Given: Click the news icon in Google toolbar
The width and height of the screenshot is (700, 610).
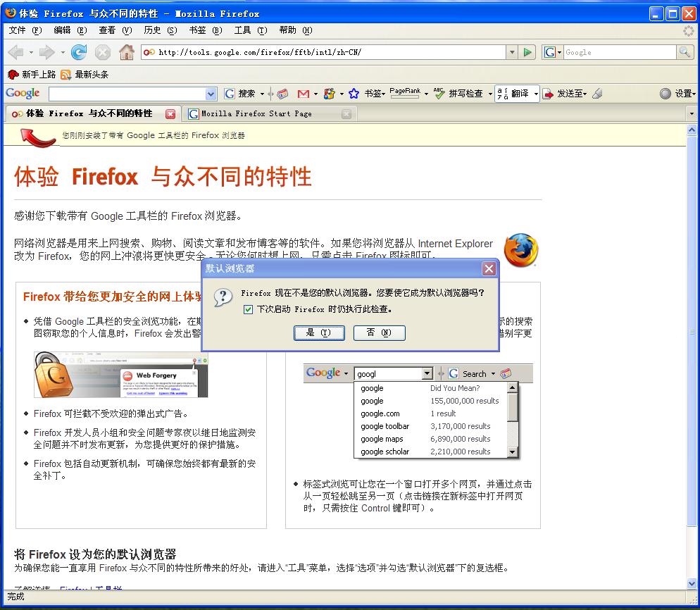Looking at the screenshot, I should pos(282,94).
